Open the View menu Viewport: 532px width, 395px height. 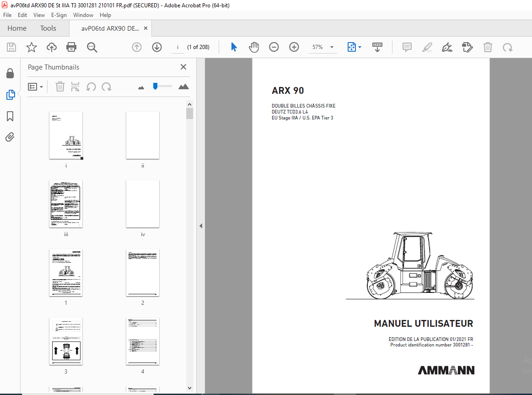coord(39,15)
